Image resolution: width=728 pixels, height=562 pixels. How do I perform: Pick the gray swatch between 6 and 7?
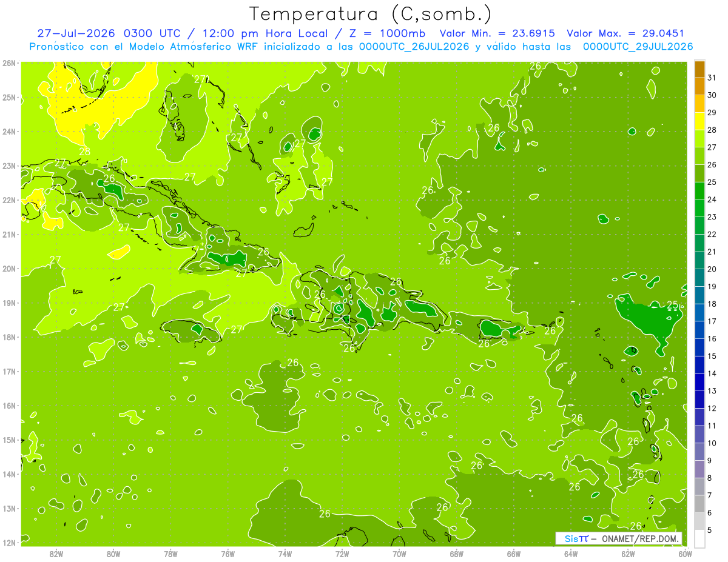click(x=699, y=504)
